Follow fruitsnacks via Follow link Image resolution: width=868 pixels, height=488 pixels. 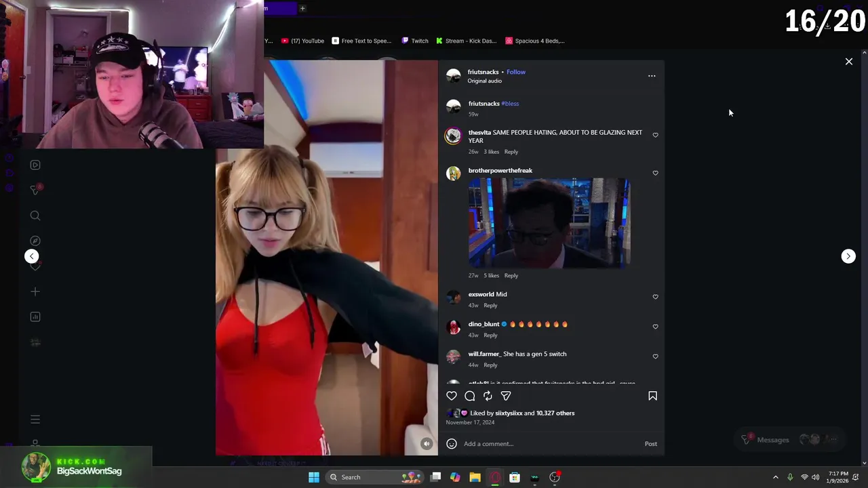516,72
